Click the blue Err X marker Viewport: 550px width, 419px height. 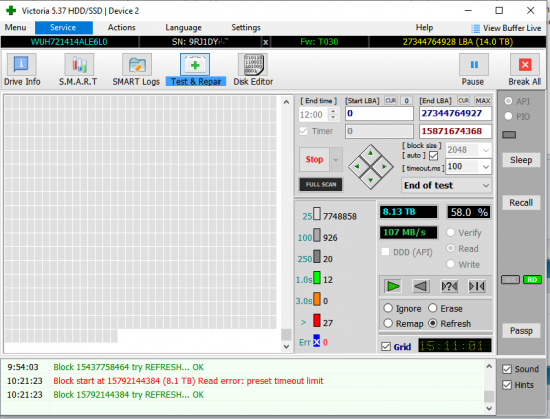pos(317,341)
